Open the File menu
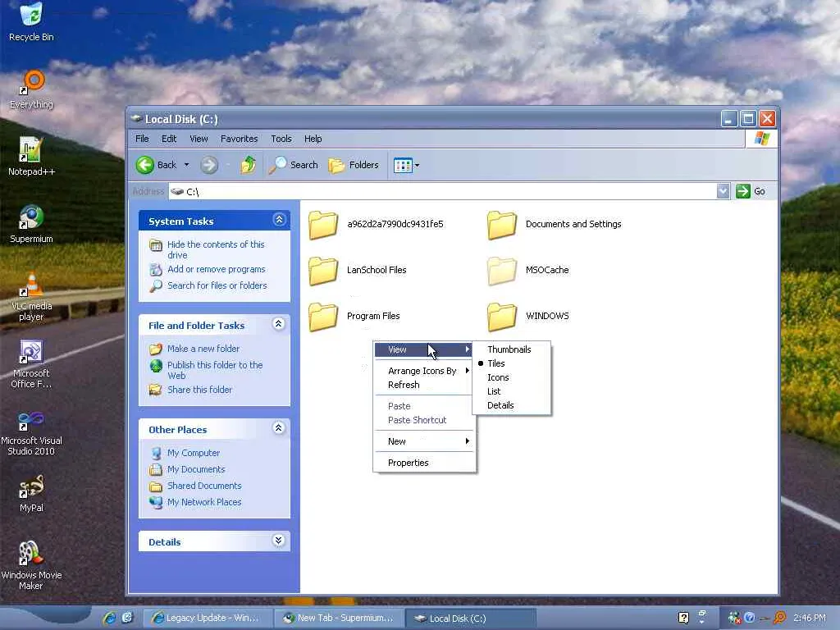Viewport: 840px width, 630px height. click(x=142, y=139)
